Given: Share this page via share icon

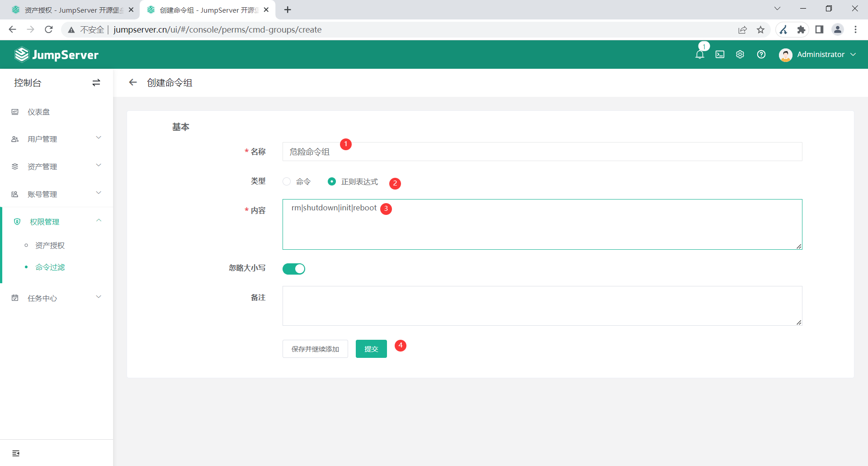Looking at the screenshot, I should click(x=742, y=30).
